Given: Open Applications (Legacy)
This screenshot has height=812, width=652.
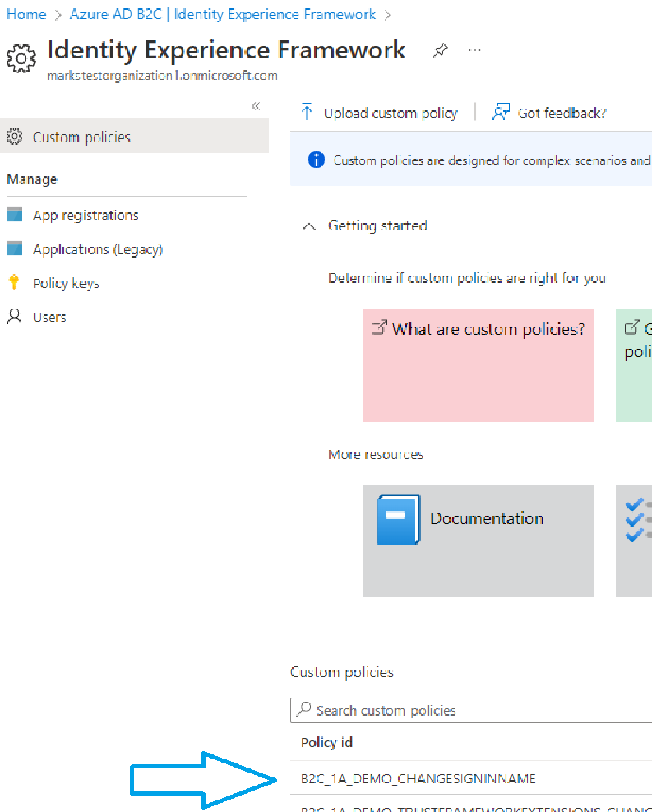Looking at the screenshot, I should click(x=98, y=249).
